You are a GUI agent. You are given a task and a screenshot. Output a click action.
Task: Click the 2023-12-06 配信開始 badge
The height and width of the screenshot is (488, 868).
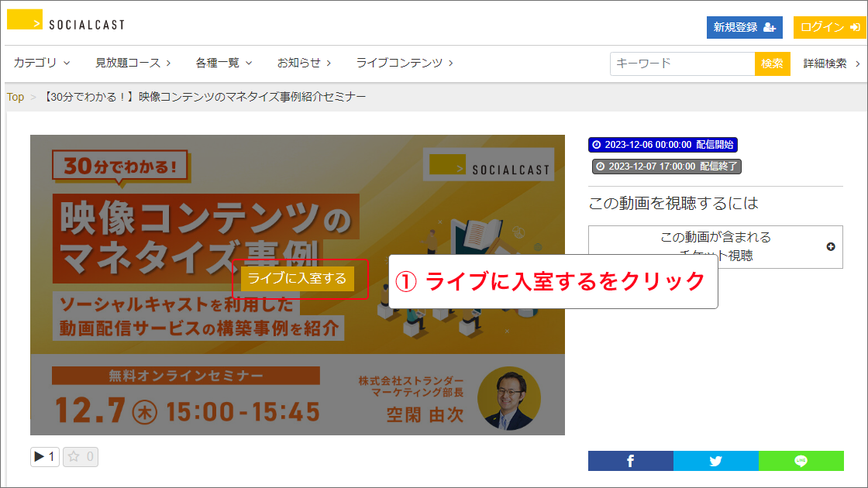pyautogui.click(x=663, y=144)
